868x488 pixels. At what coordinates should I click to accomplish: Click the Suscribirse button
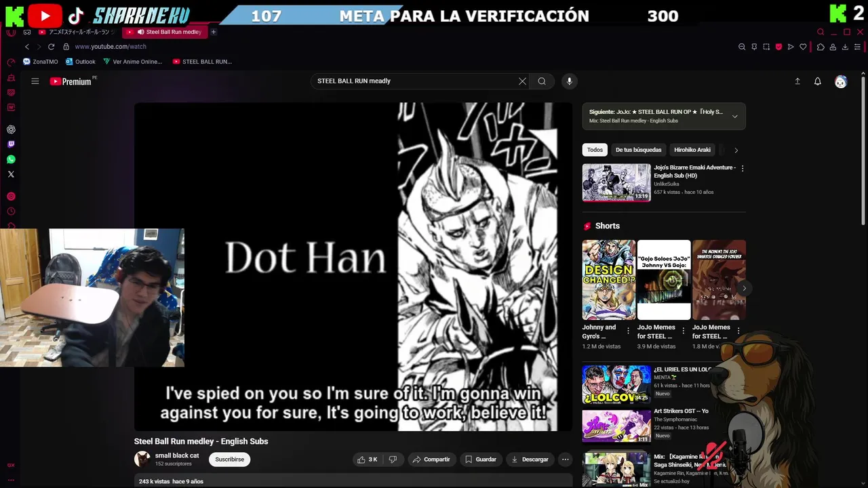[229, 460]
